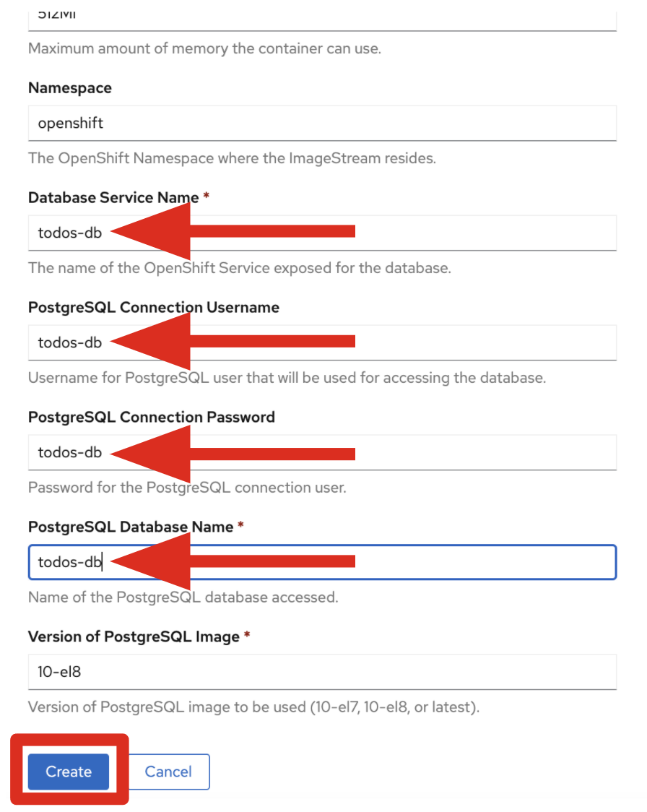Focus the Namespace input containing openshift
This screenshot has width=647, height=812.
click(322, 123)
